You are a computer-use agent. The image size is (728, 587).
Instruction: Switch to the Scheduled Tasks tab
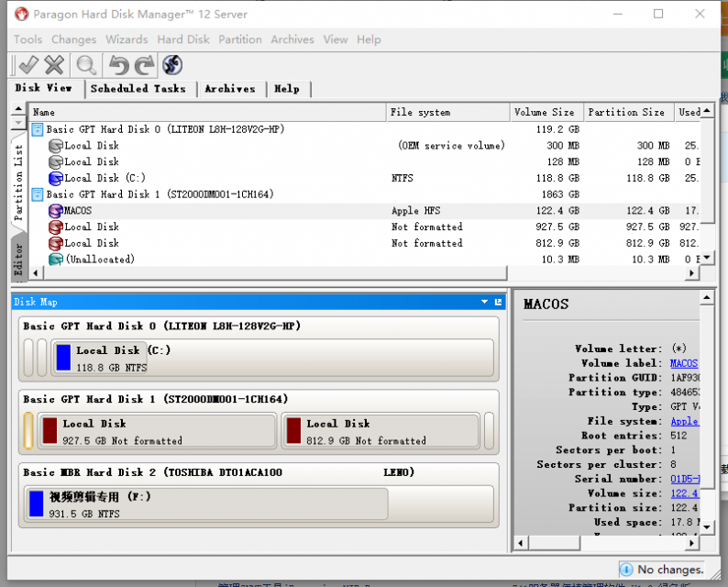click(x=138, y=89)
